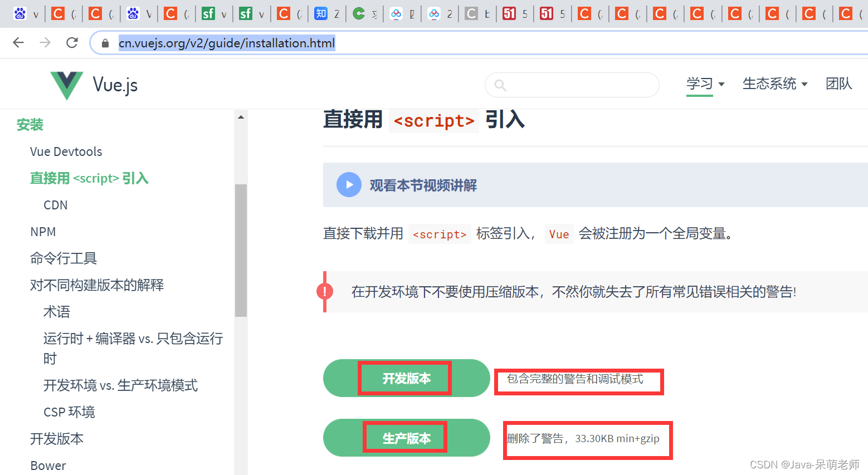Open 观看本节视频讲解 video link

click(423, 185)
